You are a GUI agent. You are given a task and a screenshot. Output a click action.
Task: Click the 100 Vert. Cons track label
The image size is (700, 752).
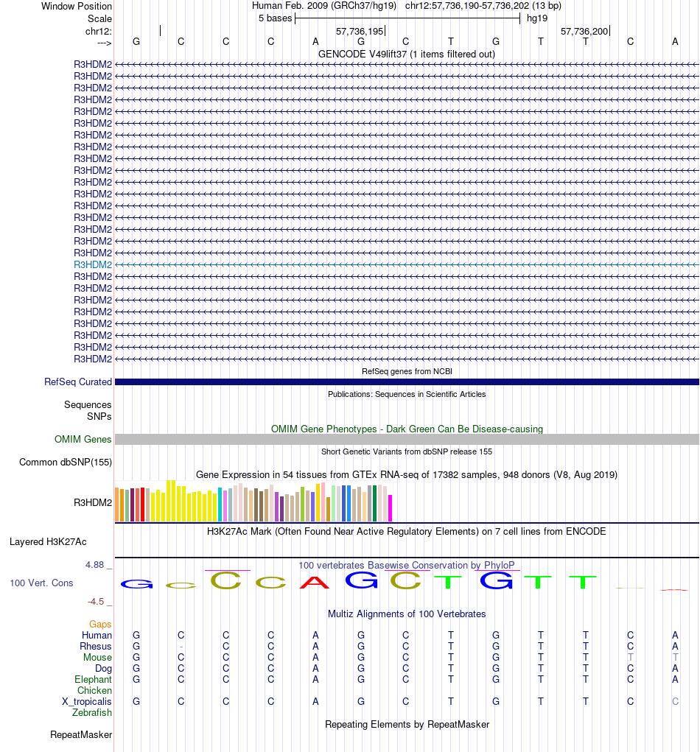tap(42, 583)
